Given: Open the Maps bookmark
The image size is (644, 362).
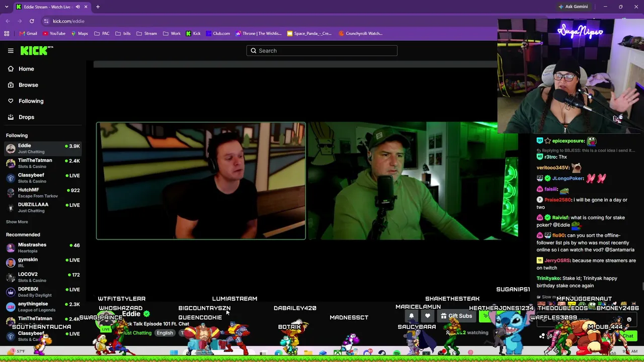Looking at the screenshot, I should [x=79, y=34].
